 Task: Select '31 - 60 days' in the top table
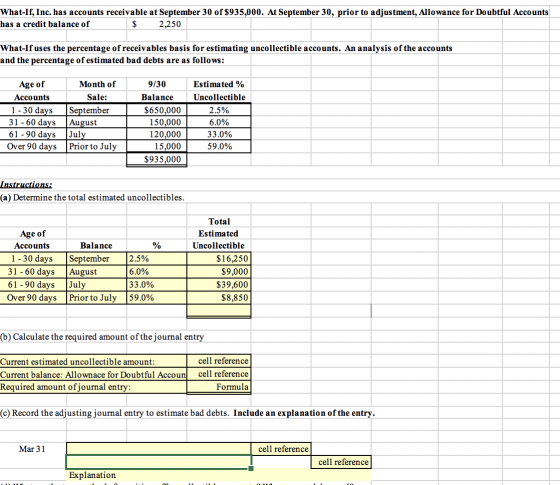click(32, 122)
